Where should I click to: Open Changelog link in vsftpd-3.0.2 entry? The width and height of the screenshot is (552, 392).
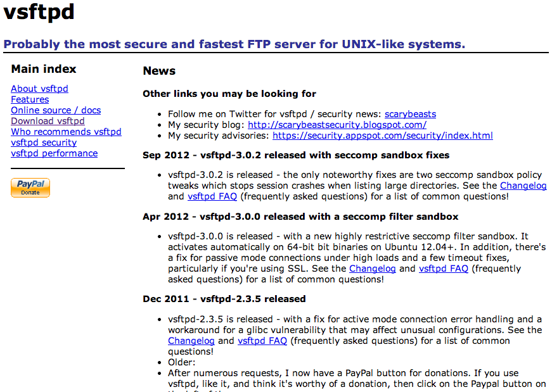tap(523, 186)
